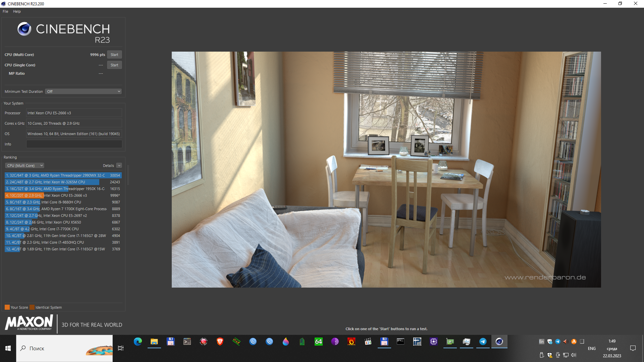Click the Cinebench icon in the taskbar

pyautogui.click(x=499, y=342)
